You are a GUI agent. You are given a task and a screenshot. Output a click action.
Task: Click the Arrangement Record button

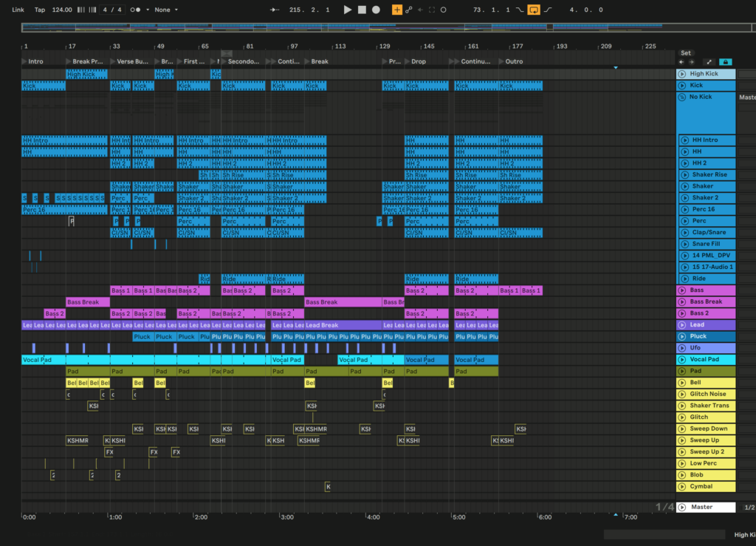(x=376, y=10)
